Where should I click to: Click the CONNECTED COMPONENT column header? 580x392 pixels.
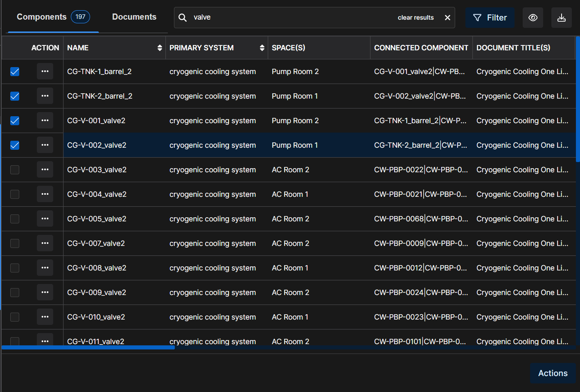(421, 48)
